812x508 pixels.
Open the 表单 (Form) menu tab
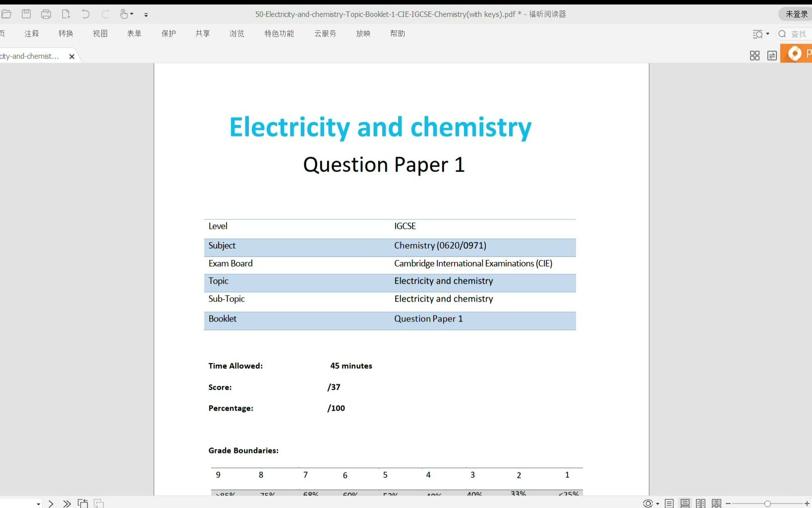coord(134,33)
